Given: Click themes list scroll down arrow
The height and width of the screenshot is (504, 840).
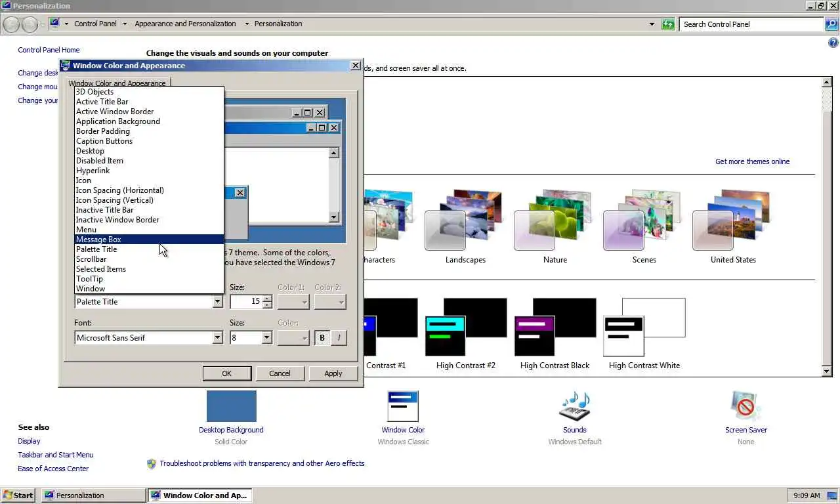Looking at the screenshot, I should 827,371.
